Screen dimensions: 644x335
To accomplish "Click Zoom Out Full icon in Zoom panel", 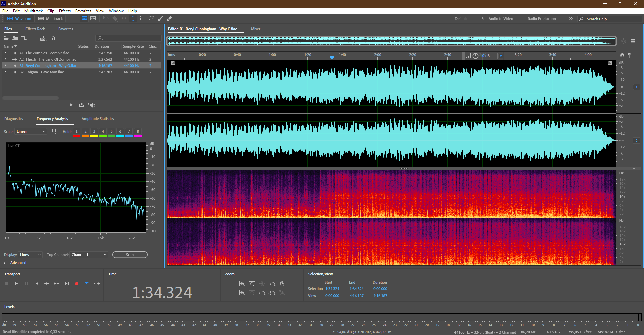I will 262,284.
